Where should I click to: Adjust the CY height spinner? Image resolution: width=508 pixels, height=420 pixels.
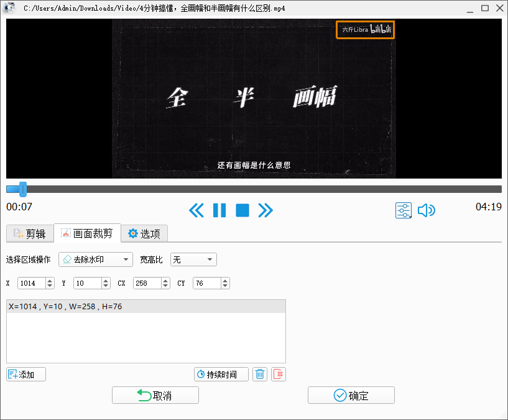click(225, 283)
